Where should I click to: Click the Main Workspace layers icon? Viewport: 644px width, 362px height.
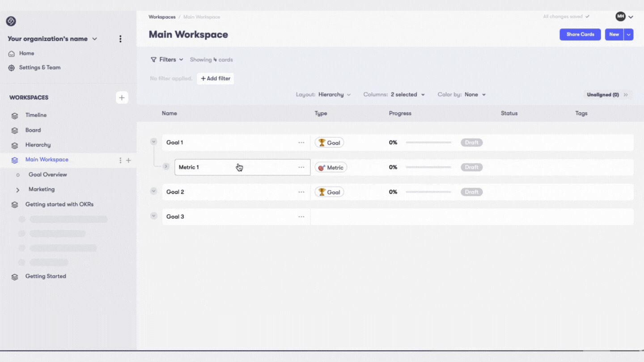pos(15,160)
